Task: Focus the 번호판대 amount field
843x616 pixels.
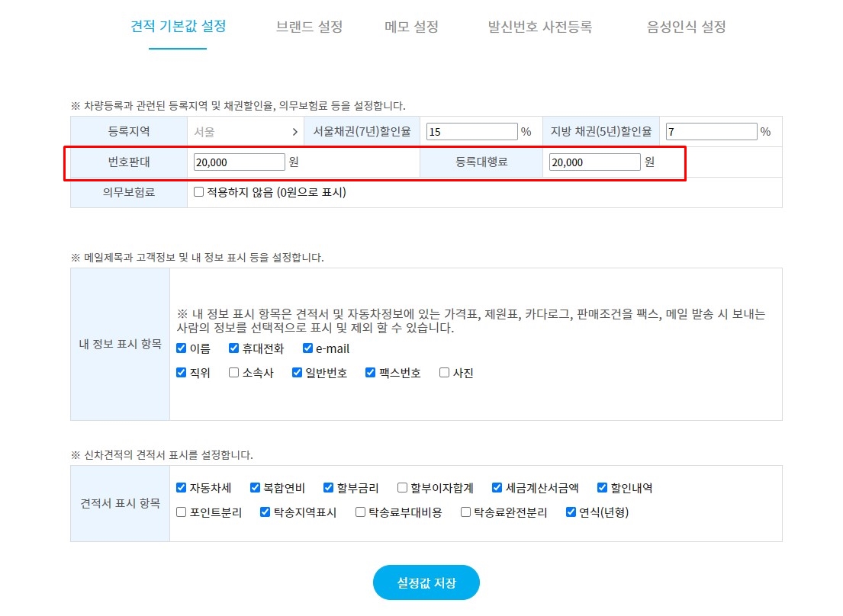Action: click(239, 162)
